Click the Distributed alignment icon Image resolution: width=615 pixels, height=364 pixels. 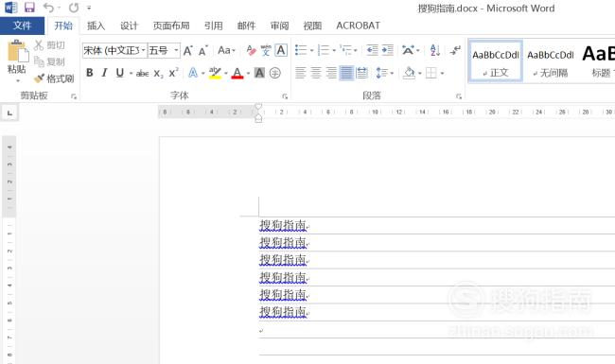coord(362,73)
